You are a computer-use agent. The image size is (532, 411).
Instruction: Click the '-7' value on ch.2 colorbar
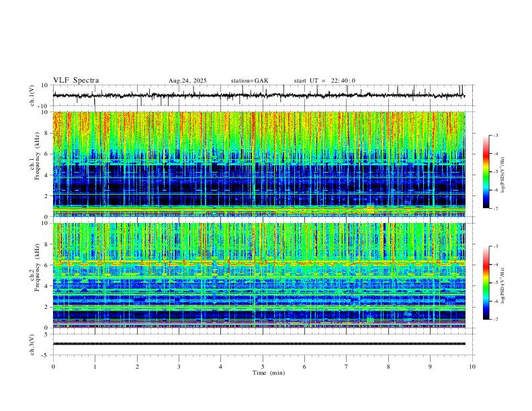pos(495,319)
